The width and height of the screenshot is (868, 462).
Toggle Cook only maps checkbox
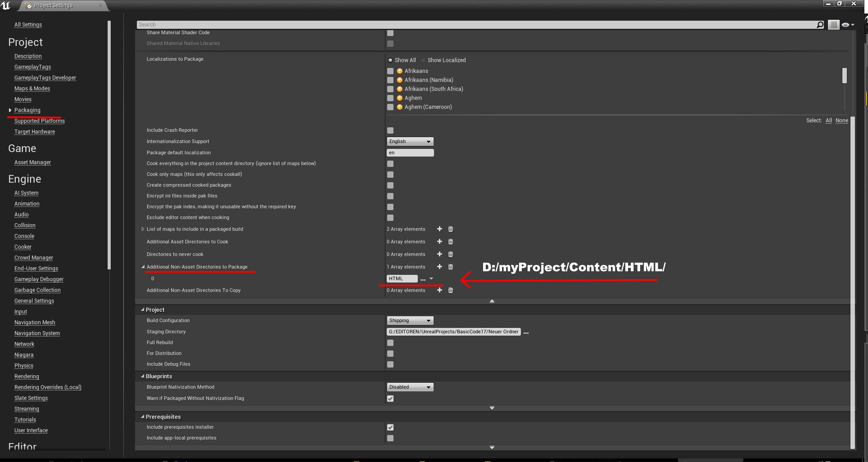[390, 175]
